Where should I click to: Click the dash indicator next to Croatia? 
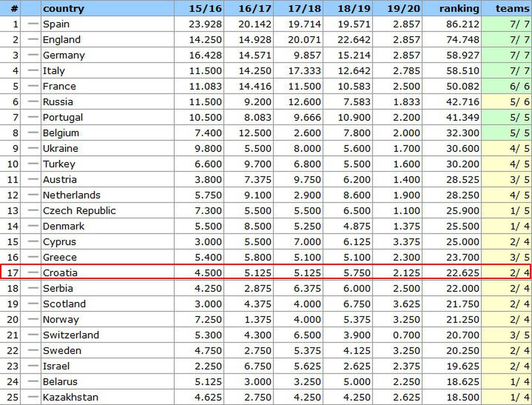[33, 273]
